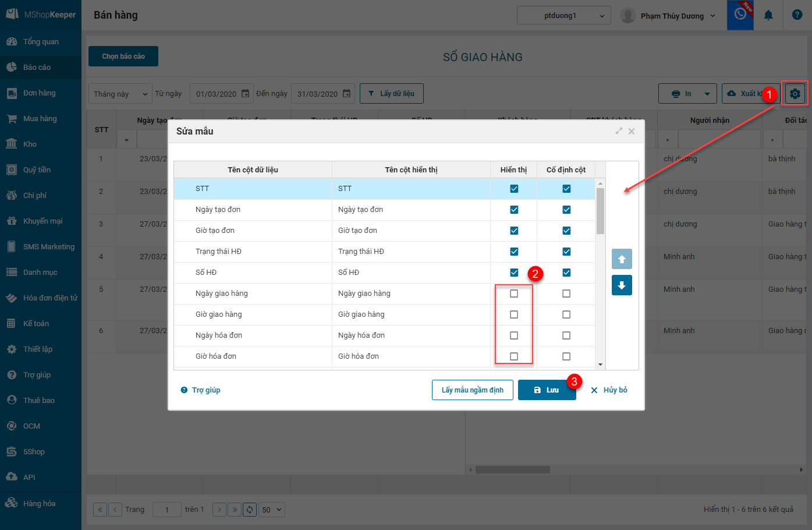Screen dimensions: 812x530
Task: Open 5Shop in sidebar
Action: (41, 452)
